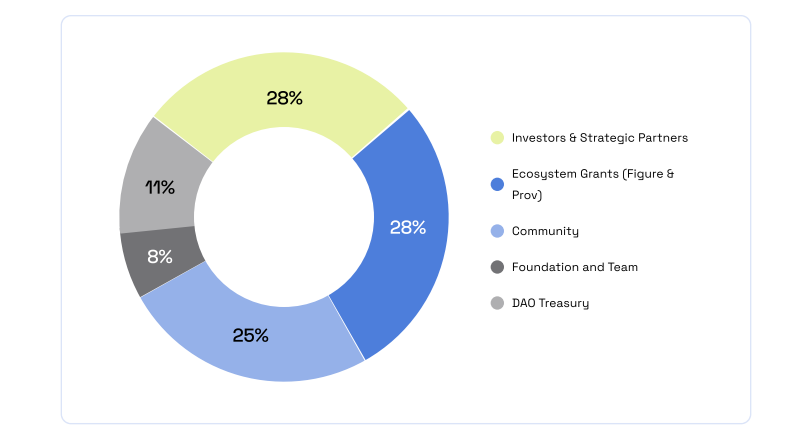The height and width of the screenshot is (440, 812).
Task: Select the 25% label on the chart
Action: pos(250,335)
